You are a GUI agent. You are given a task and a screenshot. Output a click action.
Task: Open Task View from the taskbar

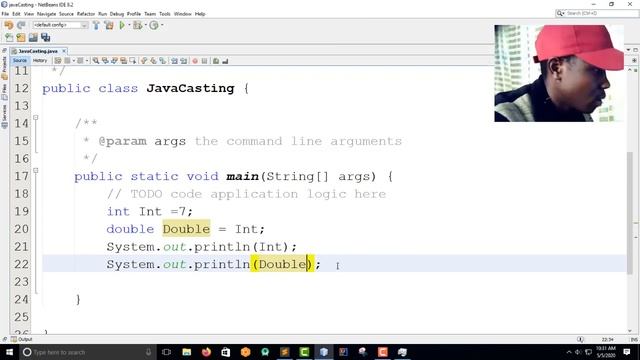(166, 352)
